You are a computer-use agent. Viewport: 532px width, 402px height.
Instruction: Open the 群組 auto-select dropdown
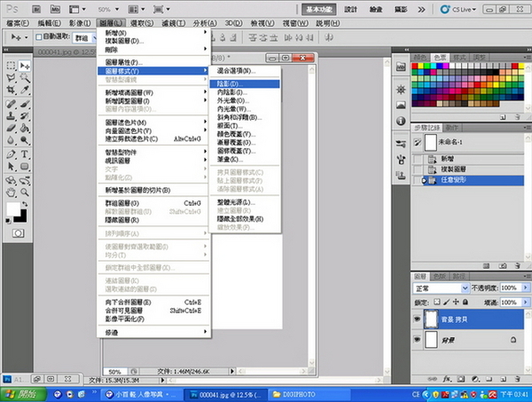point(84,38)
